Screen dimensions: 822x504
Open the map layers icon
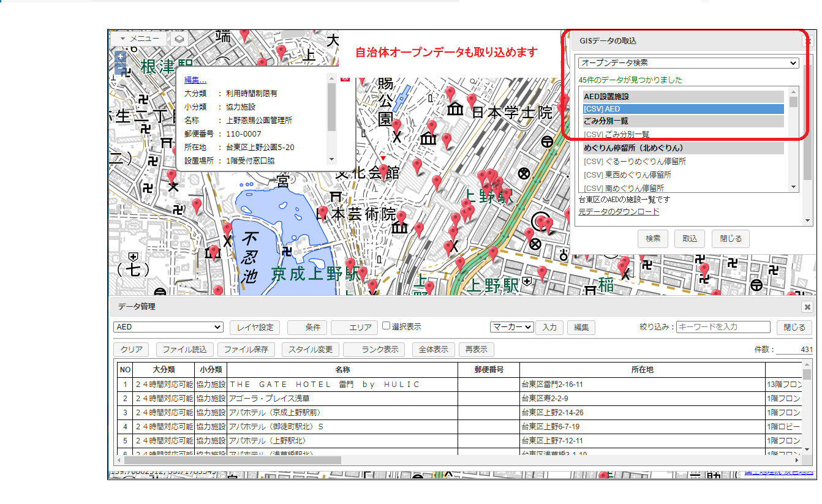click(179, 39)
